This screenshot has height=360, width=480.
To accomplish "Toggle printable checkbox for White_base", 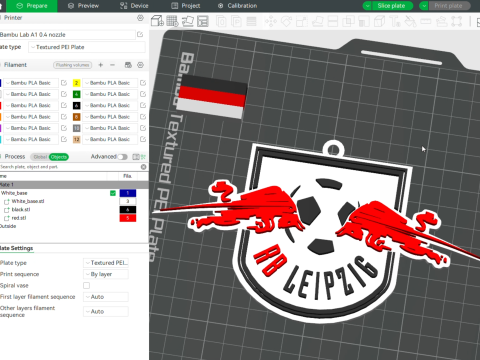I will [113, 193].
